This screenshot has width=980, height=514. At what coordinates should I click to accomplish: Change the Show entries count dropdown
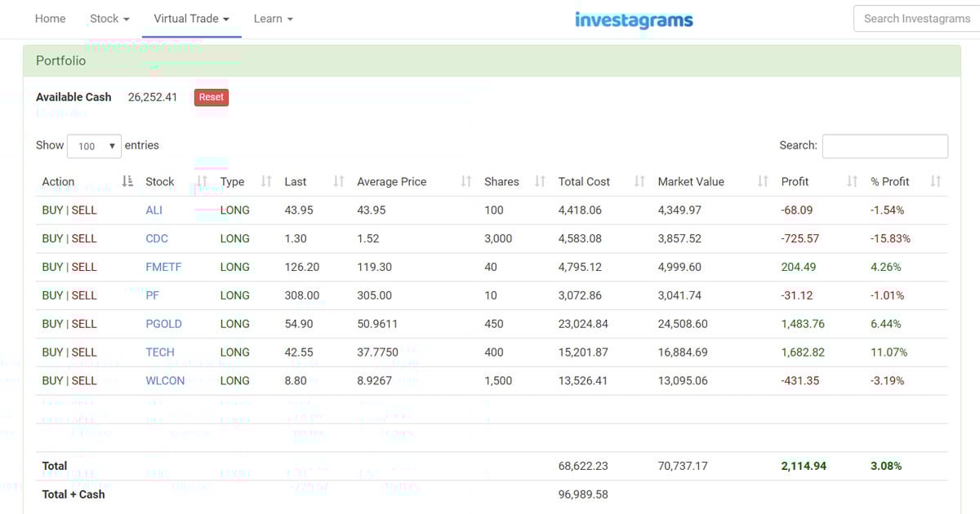click(x=94, y=146)
